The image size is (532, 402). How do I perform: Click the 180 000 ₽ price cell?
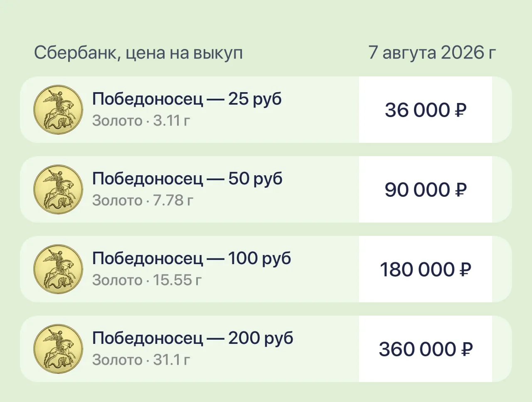point(426,269)
